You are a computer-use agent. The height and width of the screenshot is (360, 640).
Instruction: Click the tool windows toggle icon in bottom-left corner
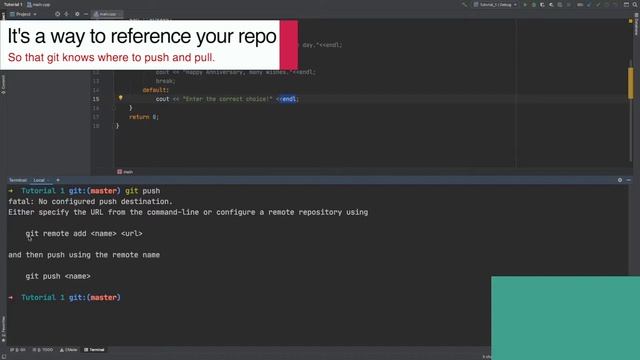tap(4, 357)
